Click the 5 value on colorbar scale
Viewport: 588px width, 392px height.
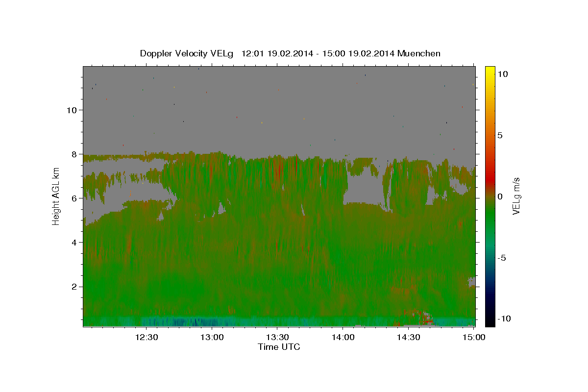(x=500, y=136)
